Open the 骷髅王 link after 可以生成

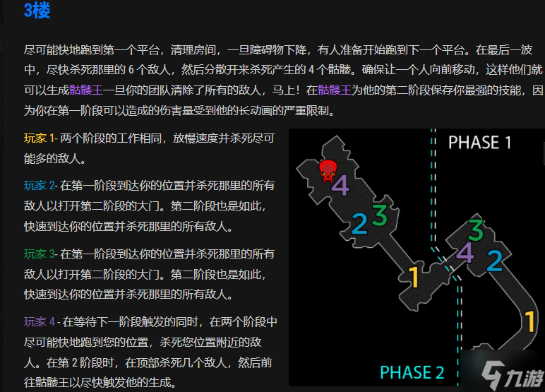(x=86, y=90)
